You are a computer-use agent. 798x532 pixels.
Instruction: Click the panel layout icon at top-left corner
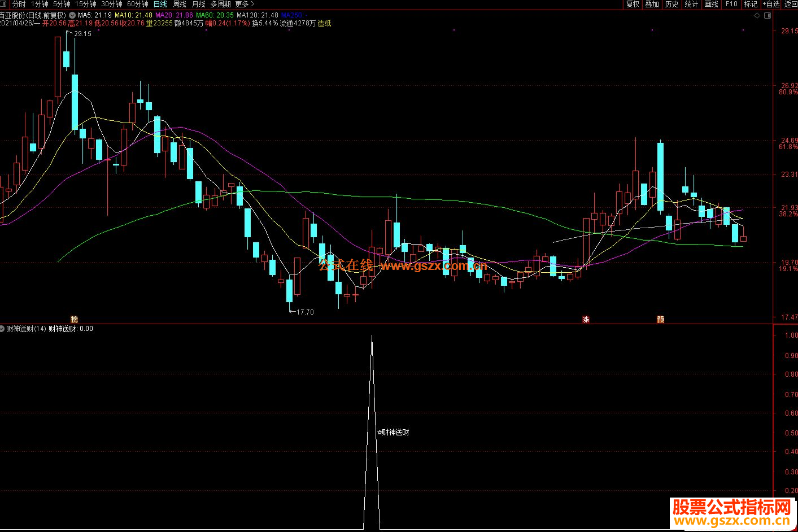[3, 4]
